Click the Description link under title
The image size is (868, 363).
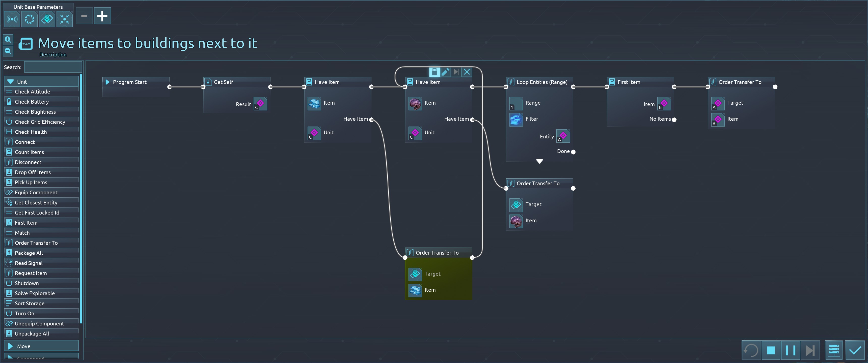click(x=52, y=54)
